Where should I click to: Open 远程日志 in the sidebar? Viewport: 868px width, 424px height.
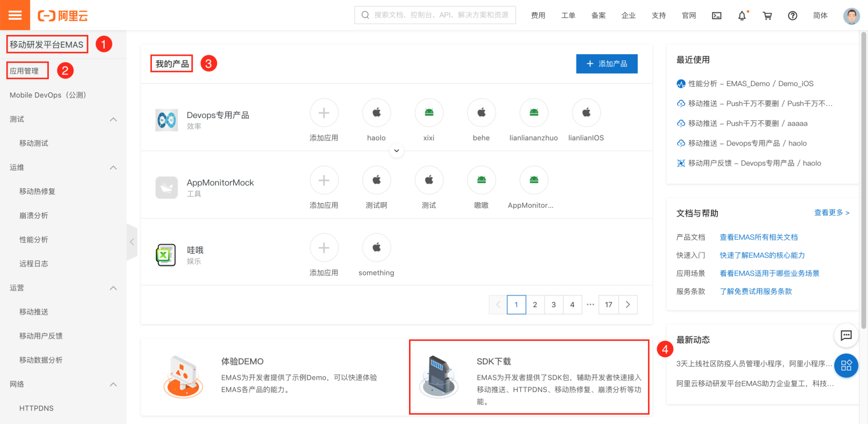(x=34, y=263)
